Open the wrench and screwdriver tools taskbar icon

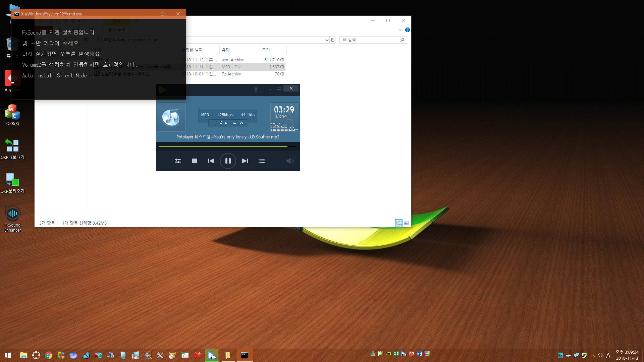click(x=160, y=355)
